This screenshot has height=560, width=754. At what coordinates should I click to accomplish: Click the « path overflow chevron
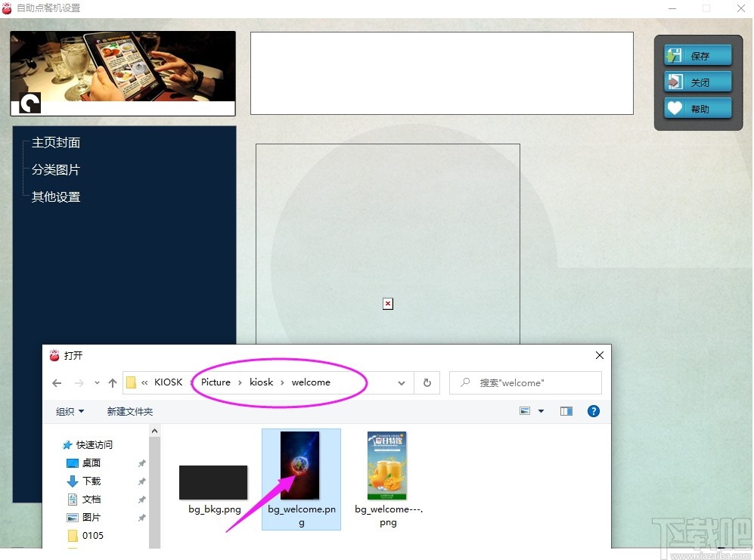pos(144,382)
